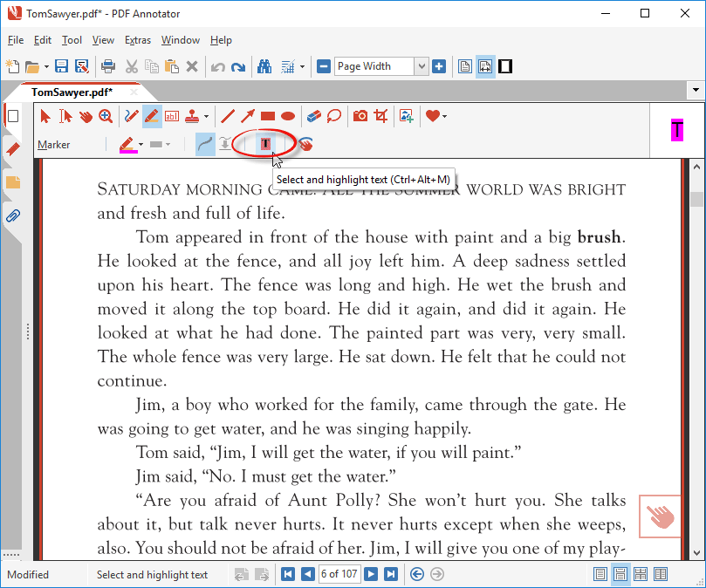The width and height of the screenshot is (706, 588).
Task: Open the Page Width zoom dropdown
Action: click(x=422, y=65)
